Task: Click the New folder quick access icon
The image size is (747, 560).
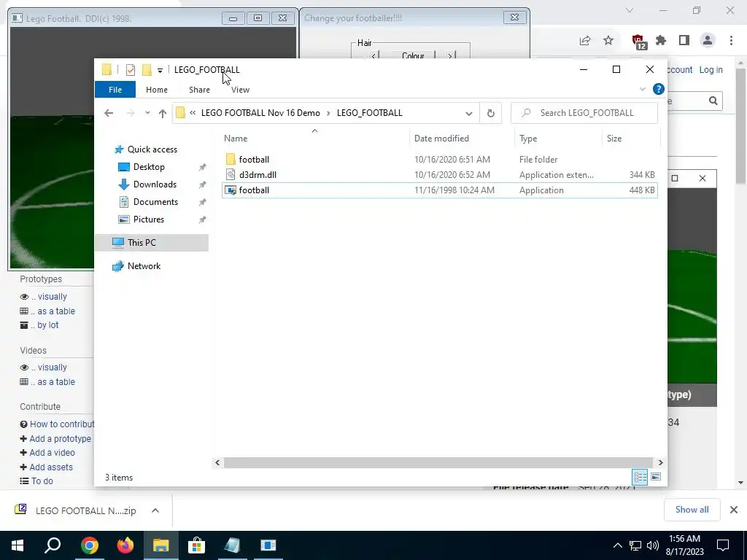Action: click(147, 70)
